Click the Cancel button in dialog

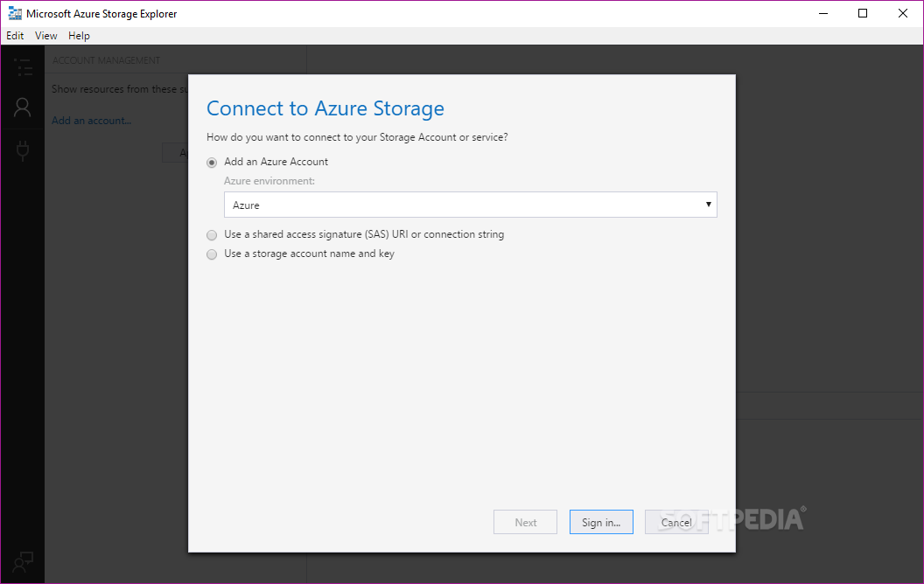[676, 522]
